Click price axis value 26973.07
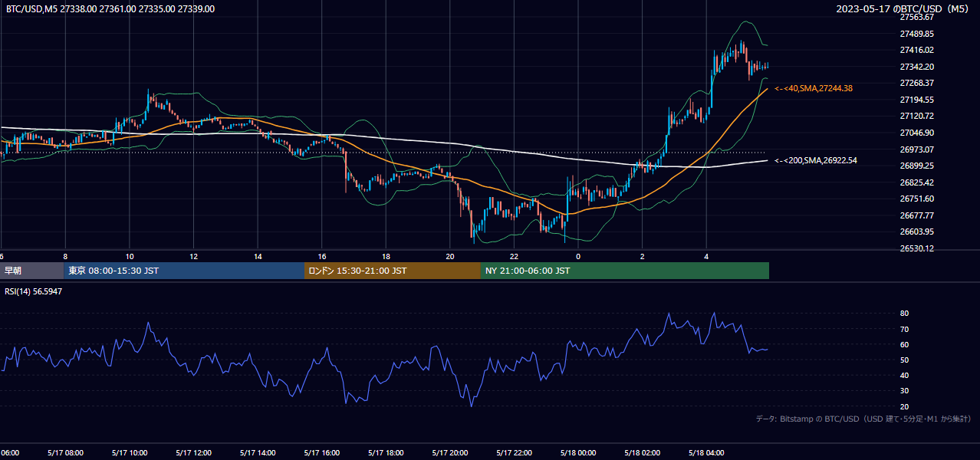The image size is (980, 460). click(x=916, y=149)
